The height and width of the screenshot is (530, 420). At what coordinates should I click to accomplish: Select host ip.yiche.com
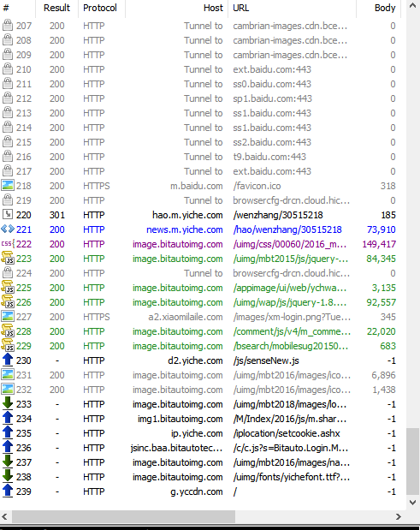pyautogui.click(x=197, y=433)
